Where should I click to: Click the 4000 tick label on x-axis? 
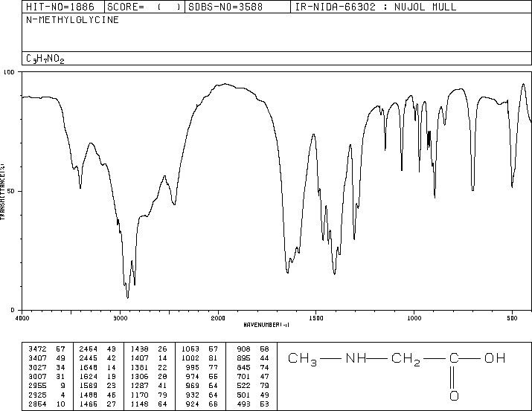click(22, 318)
